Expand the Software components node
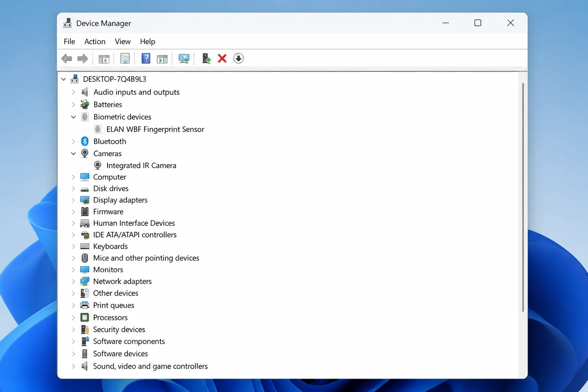Image resolution: width=588 pixels, height=392 pixels. coord(73,341)
